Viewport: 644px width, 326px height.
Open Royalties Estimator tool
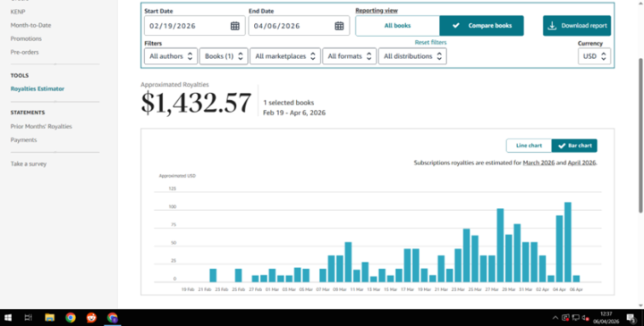[38, 88]
